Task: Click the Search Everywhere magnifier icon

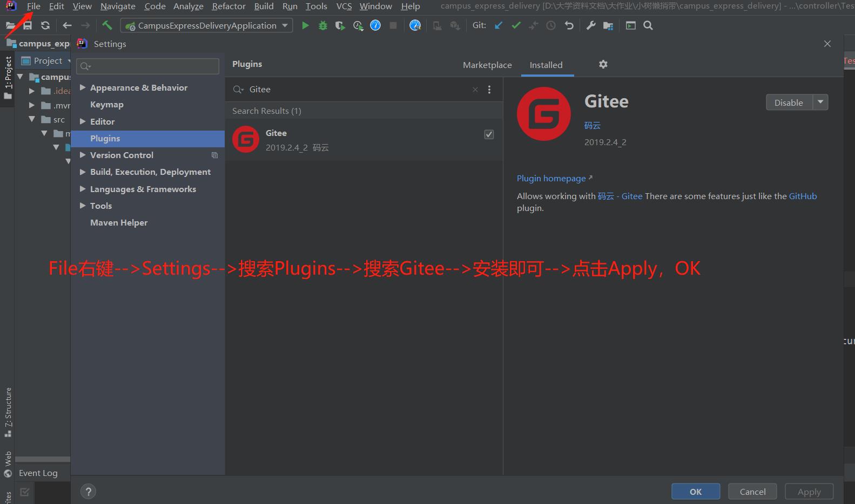Action: (648, 25)
